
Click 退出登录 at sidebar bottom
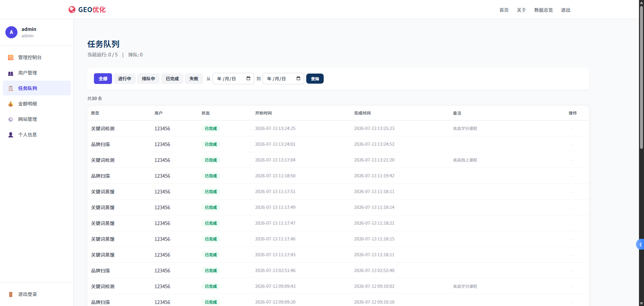click(x=37, y=294)
